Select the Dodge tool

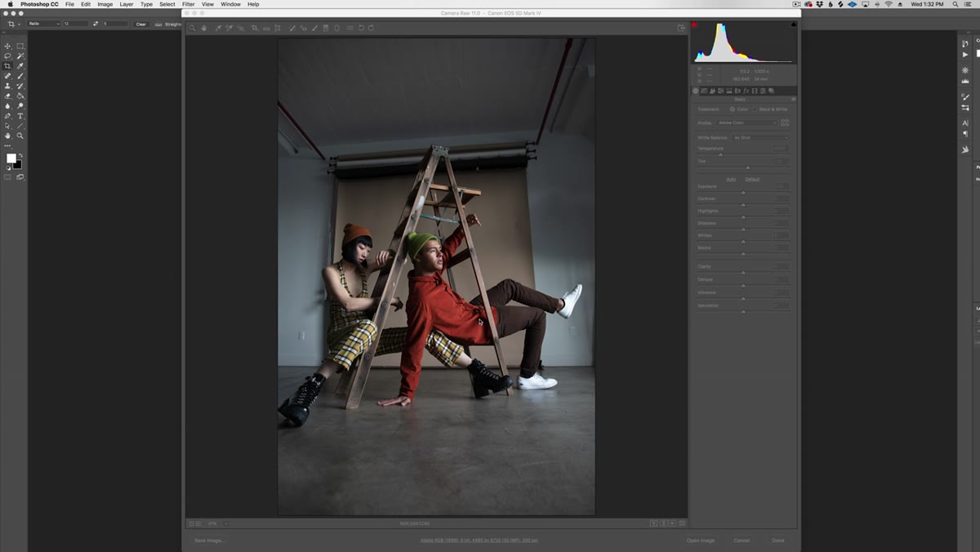[x=20, y=105]
